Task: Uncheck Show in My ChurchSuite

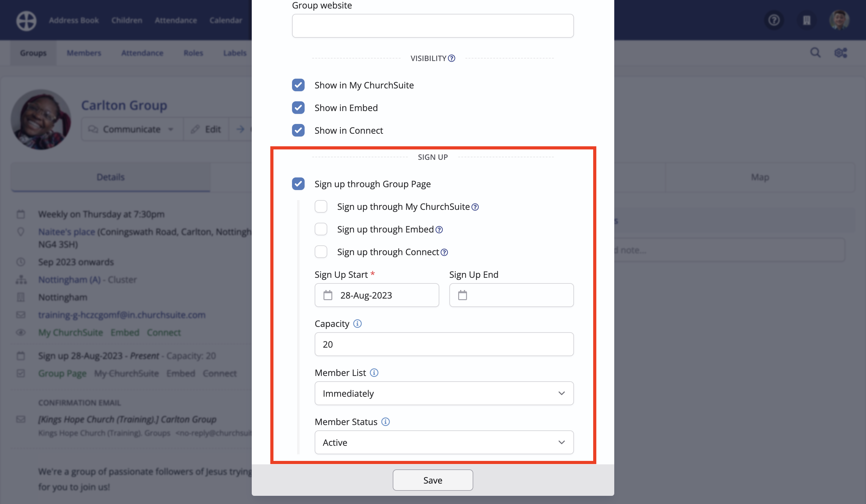Action: click(298, 85)
